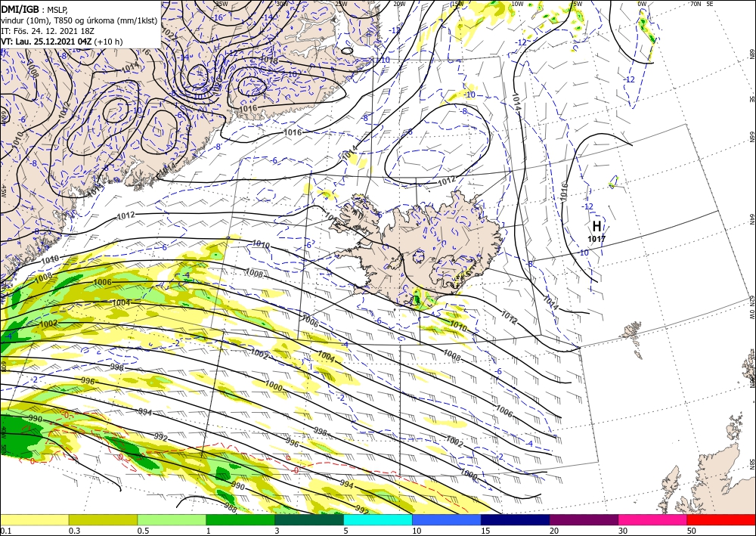Click the '15' legend value

[x=485, y=531]
